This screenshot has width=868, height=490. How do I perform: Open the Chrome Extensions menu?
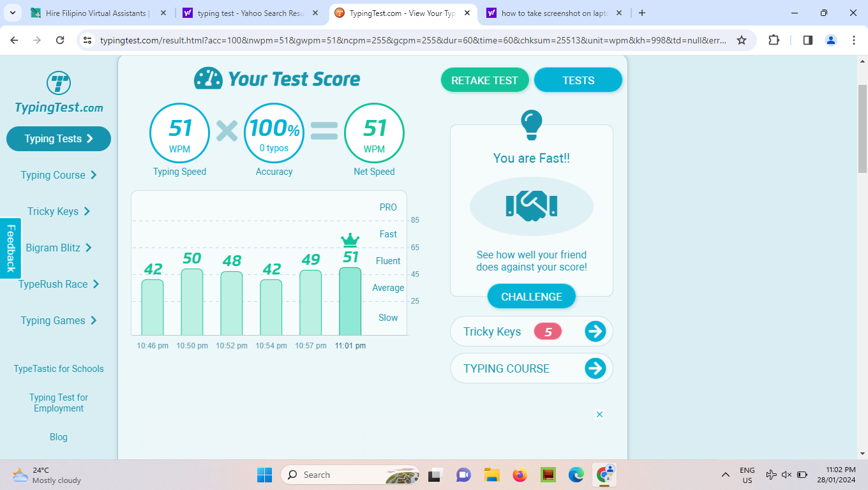774,40
